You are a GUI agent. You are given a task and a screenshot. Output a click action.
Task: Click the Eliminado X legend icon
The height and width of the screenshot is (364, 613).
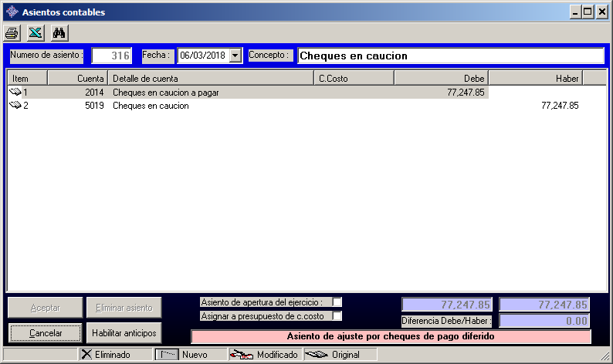point(86,355)
